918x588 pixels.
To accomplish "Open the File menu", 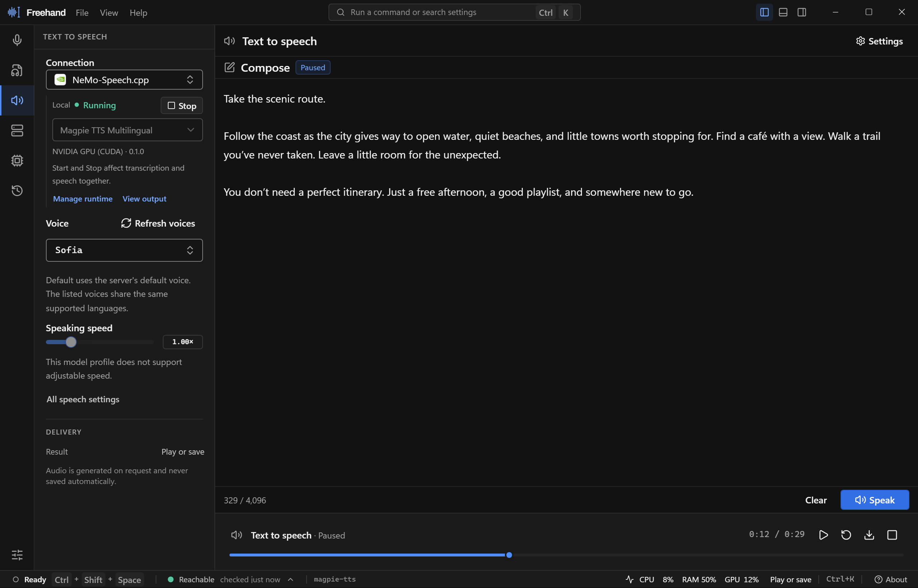I will click(82, 13).
